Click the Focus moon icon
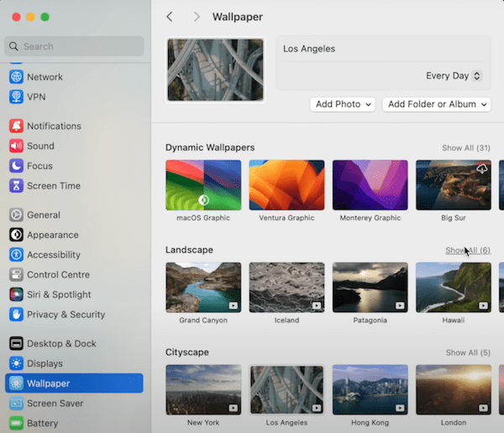The image size is (504, 433). (x=16, y=166)
